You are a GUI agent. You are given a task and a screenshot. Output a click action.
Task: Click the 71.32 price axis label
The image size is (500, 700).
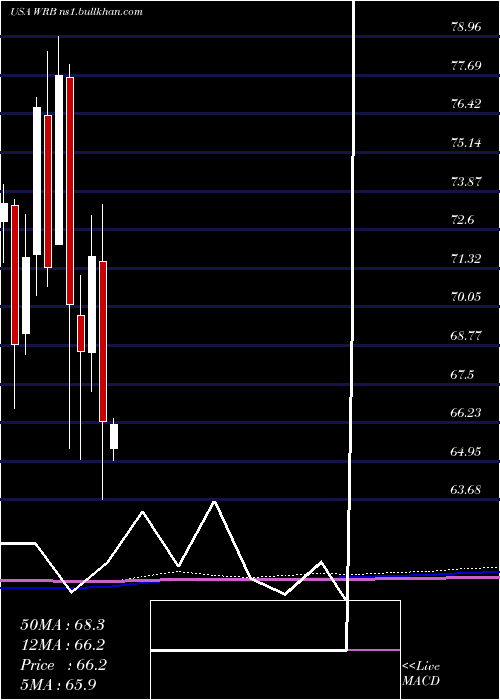(467, 258)
